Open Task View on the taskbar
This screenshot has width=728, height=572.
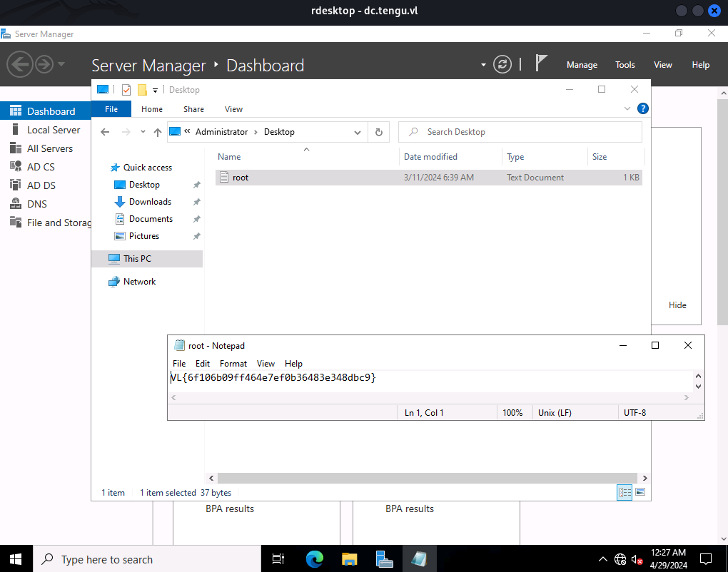[x=278, y=559]
